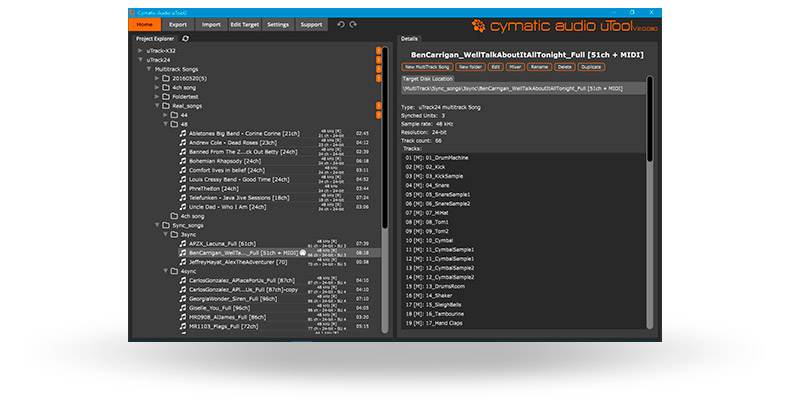
Task: Expand the uTrack-X32 device node
Action: tap(140, 50)
